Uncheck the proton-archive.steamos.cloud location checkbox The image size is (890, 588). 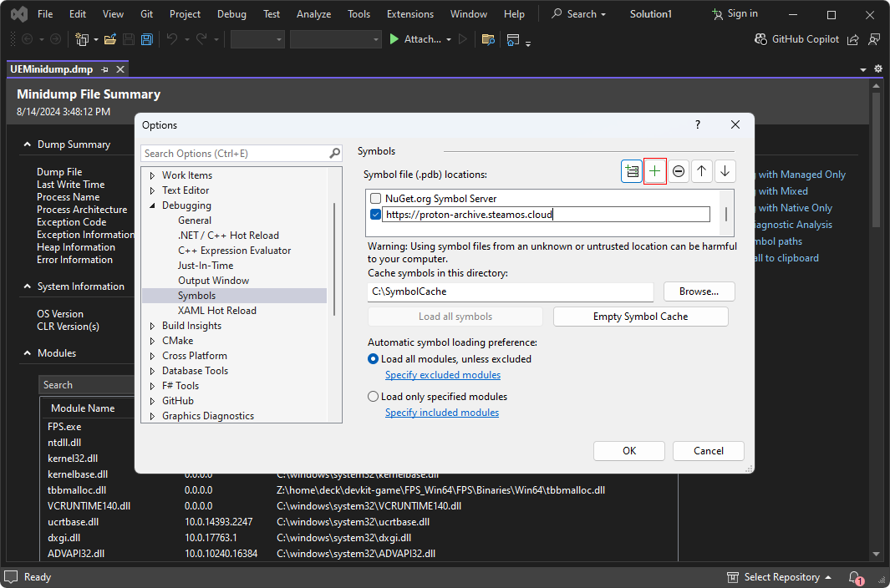pos(375,215)
